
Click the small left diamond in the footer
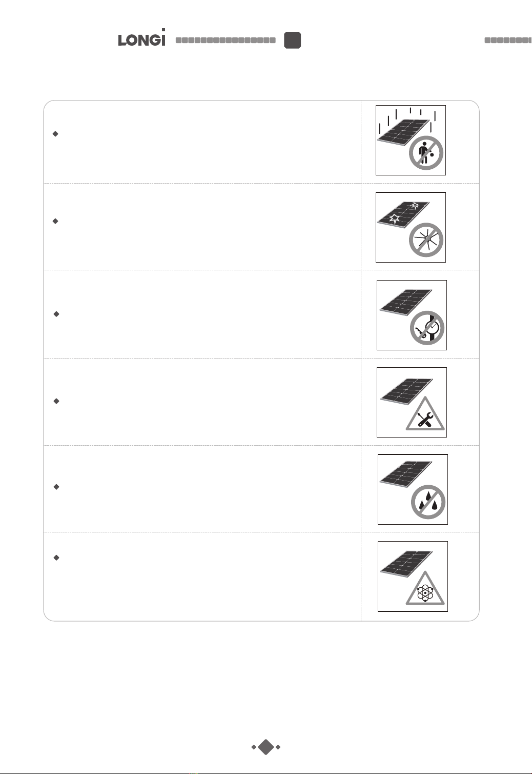tap(254, 747)
